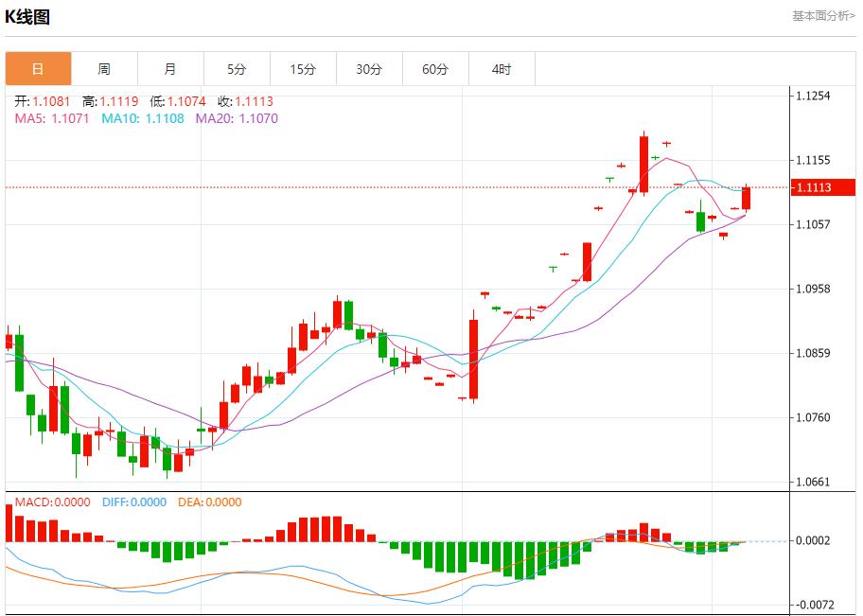The height and width of the screenshot is (616, 863).
Task: Switch to the 5分 interval tab
Action: (237, 69)
